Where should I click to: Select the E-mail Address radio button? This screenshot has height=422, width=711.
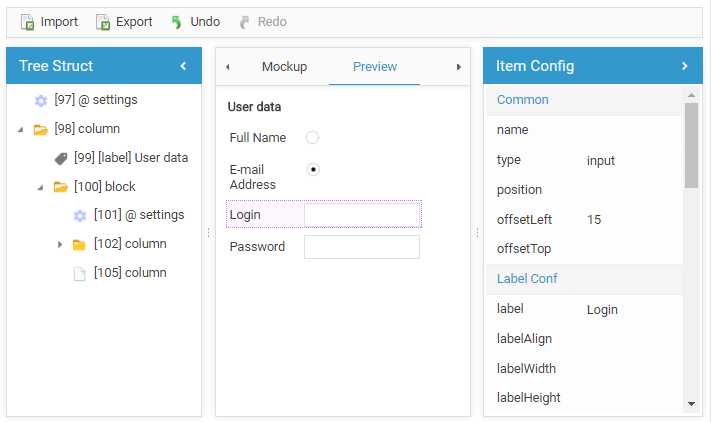313,170
